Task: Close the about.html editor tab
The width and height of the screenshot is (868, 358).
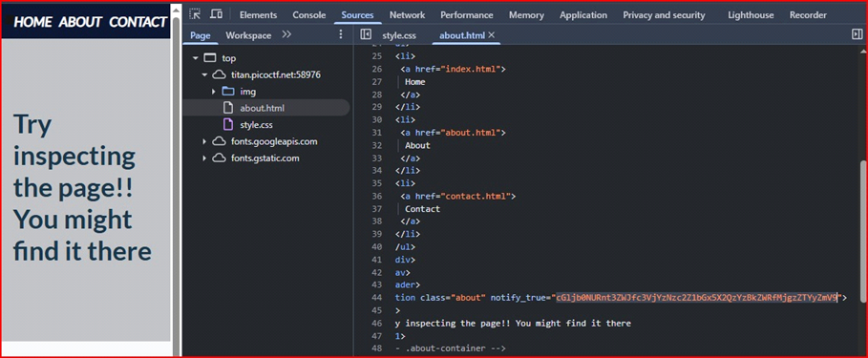Action: (491, 35)
